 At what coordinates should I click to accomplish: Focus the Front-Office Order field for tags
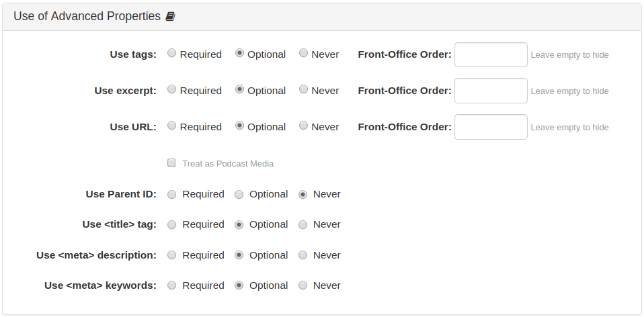point(491,54)
